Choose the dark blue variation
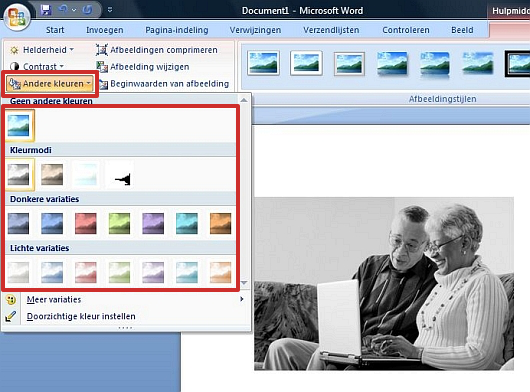 [52, 223]
